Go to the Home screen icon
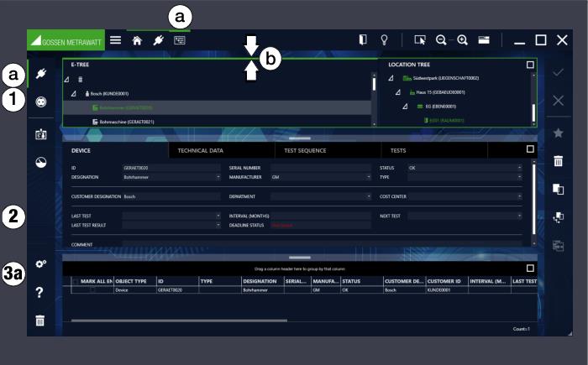The width and height of the screenshot is (588, 365). (137, 40)
